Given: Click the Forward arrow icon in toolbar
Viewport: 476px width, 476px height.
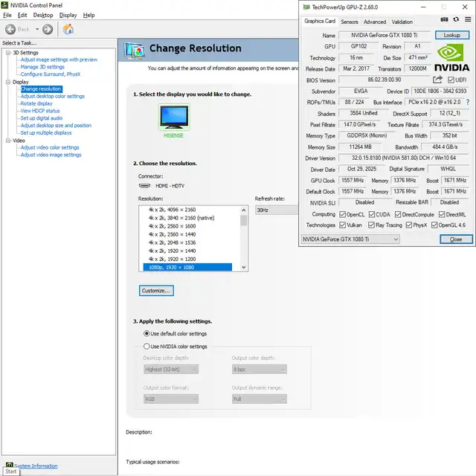Looking at the screenshot, I should 48,29.
